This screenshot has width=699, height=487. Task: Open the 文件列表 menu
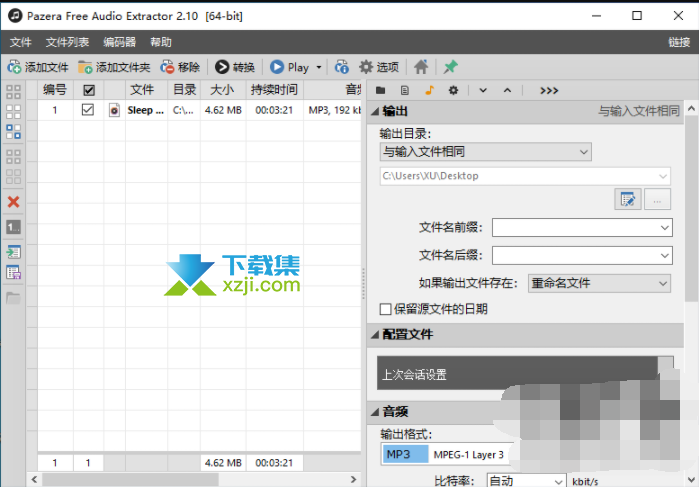click(x=67, y=42)
